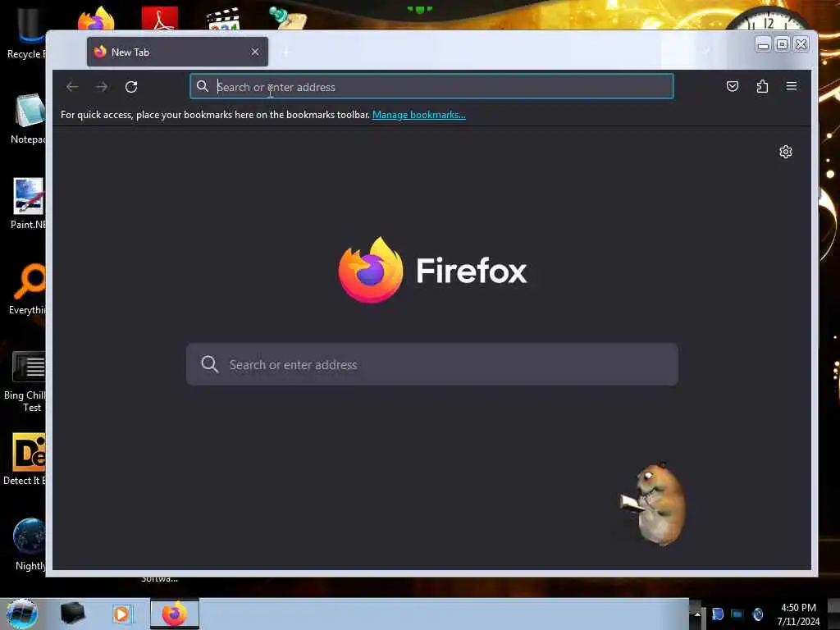
Task: Open the black box taskbar app
Action: (72, 614)
